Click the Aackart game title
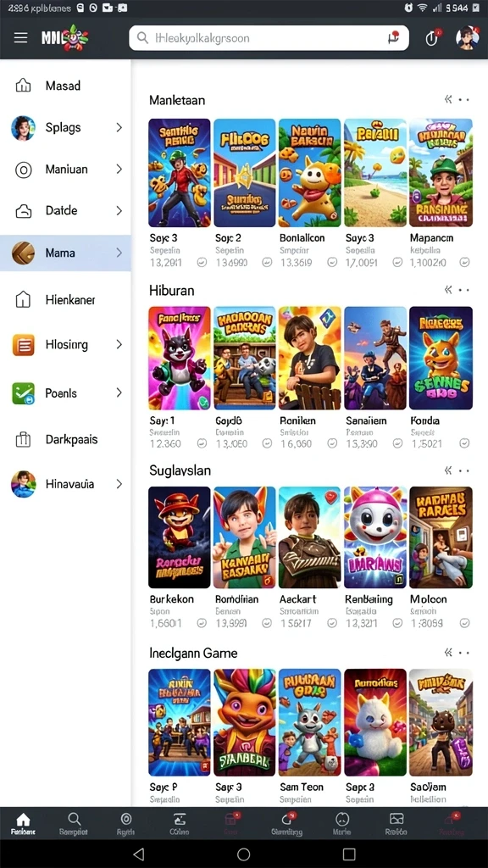This screenshot has height=868, width=488. 299,599
